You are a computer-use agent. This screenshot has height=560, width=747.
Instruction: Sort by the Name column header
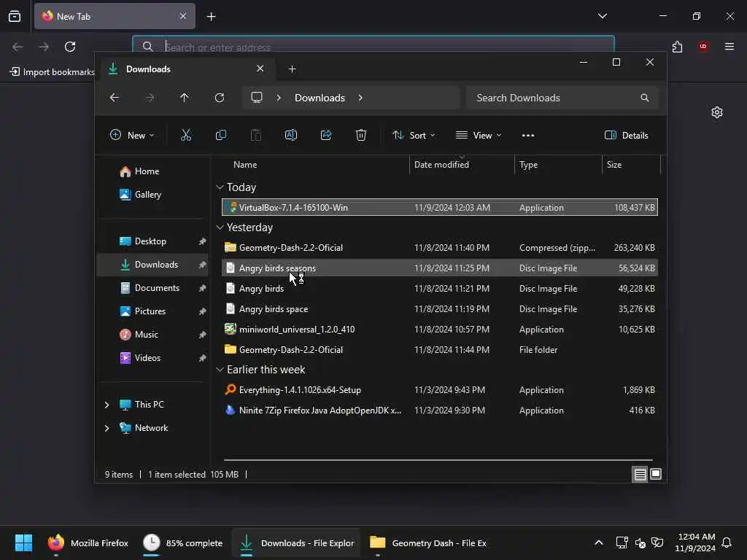[x=245, y=165]
